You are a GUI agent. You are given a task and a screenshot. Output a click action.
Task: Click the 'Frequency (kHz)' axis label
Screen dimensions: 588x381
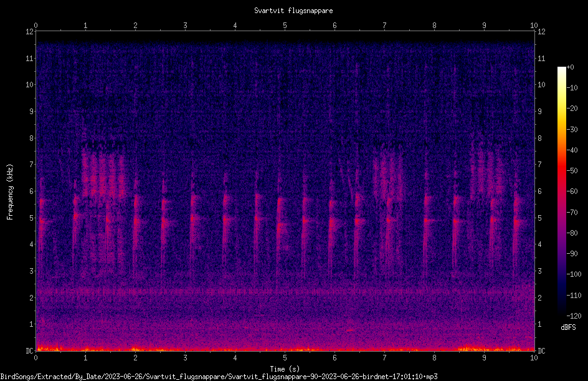(x=10, y=192)
